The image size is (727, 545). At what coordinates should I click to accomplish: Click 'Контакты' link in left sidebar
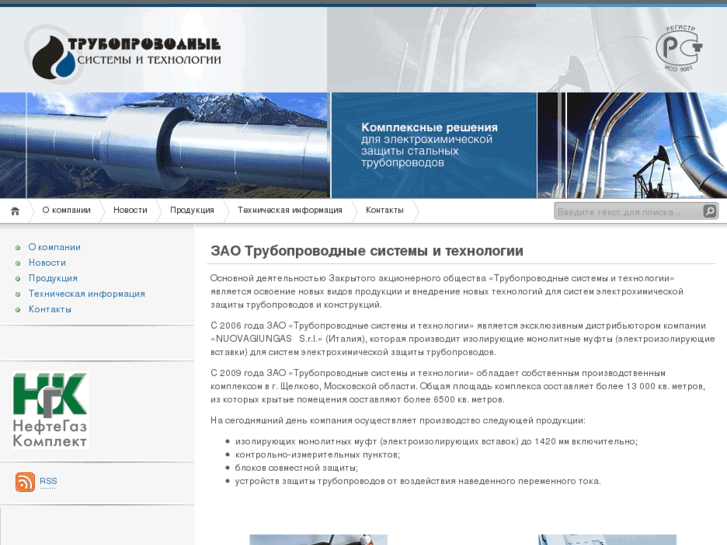tap(50, 309)
